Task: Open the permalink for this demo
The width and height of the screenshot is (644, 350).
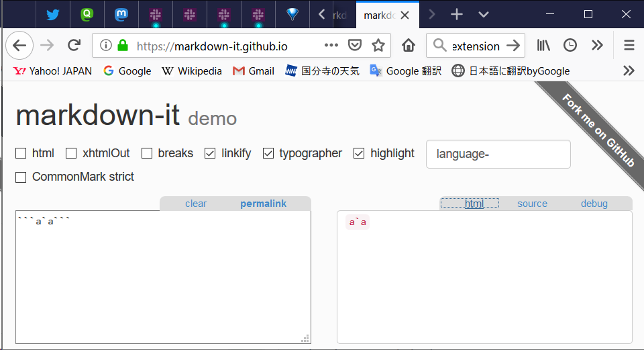Action: [x=263, y=204]
